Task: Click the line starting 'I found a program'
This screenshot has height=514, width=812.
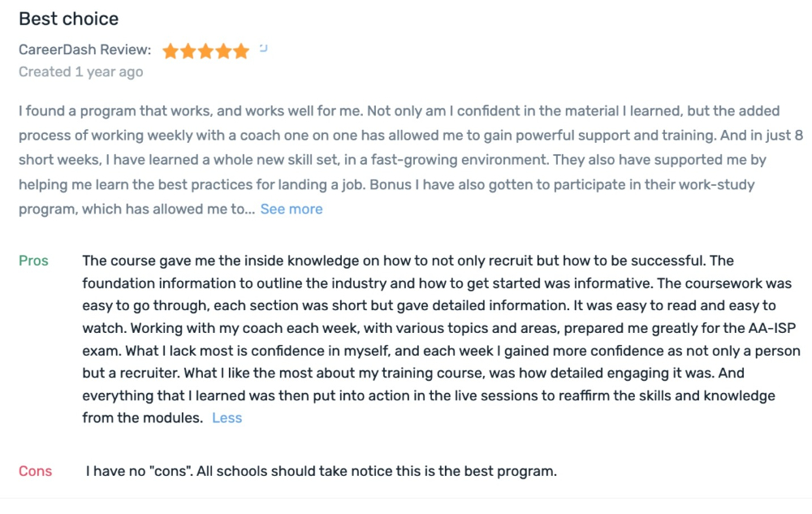Action: pos(400,110)
